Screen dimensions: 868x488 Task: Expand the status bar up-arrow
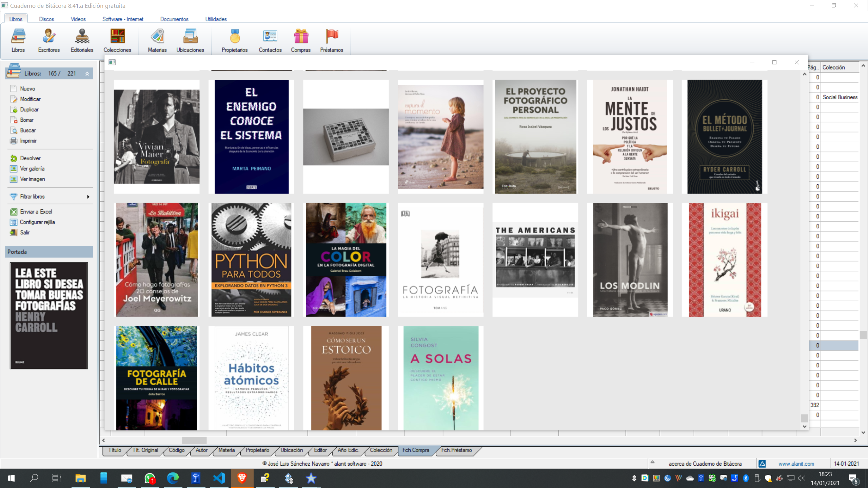652,462
